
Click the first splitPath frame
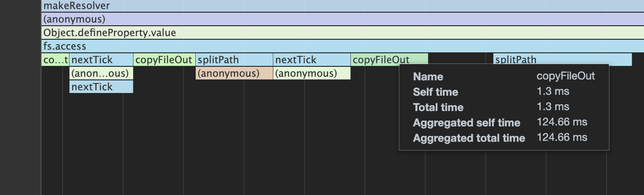coord(234,60)
